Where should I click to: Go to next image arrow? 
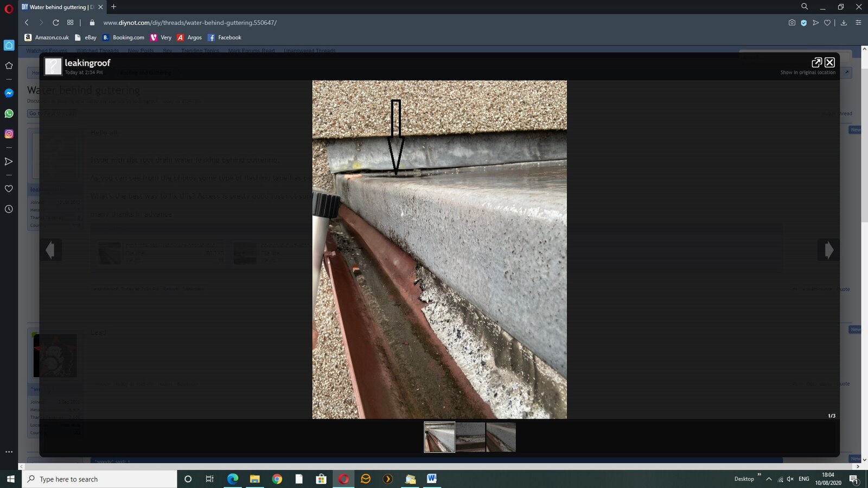[x=828, y=250]
